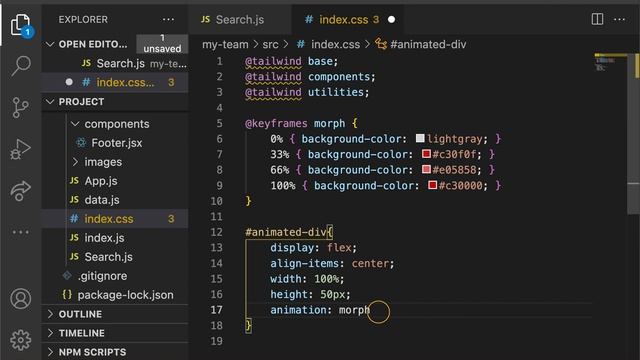Show additional views ellipsis in activity bar
The height and width of the screenshot is (360, 640).
pos(20,232)
